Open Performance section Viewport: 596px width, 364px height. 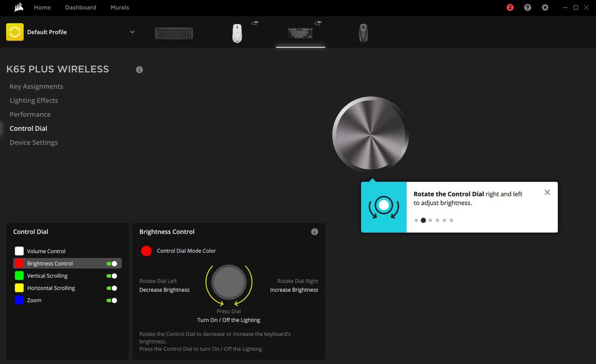tap(30, 114)
